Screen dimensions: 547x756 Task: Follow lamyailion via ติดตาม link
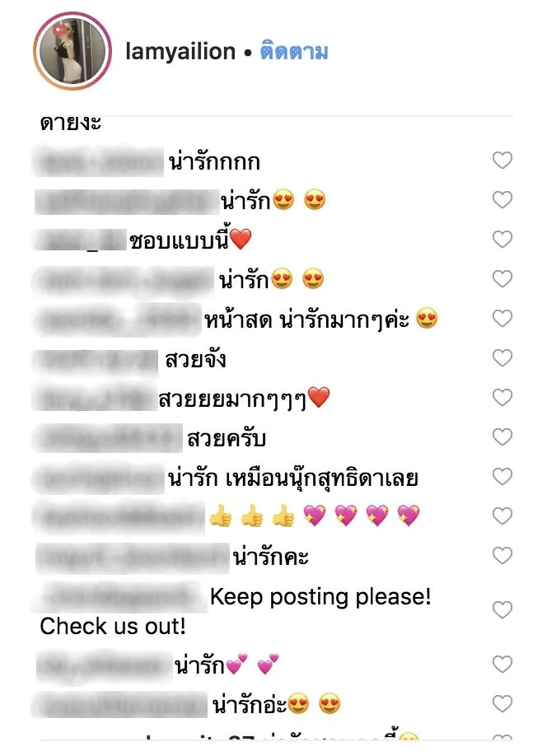pyautogui.click(x=294, y=52)
